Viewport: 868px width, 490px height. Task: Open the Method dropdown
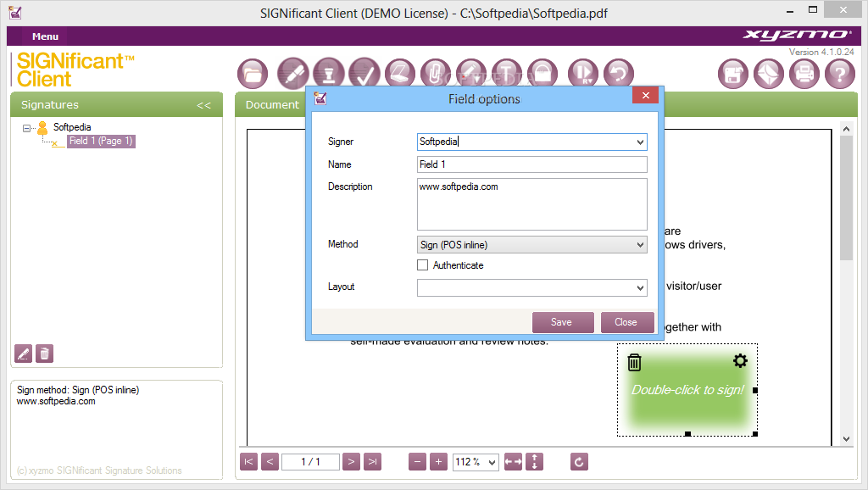640,245
